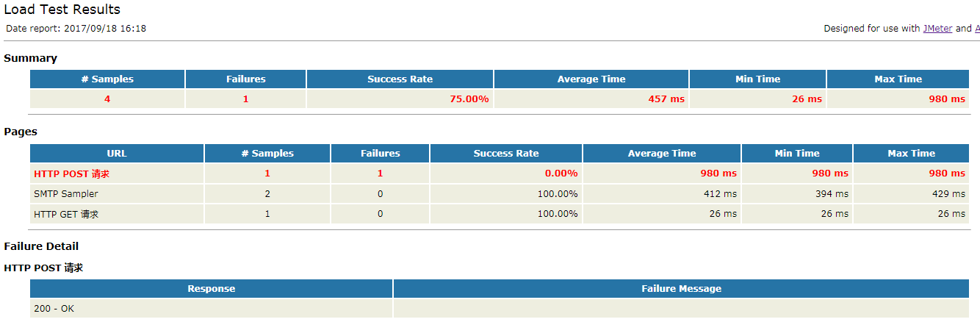Image resolution: width=980 pixels, height=322 pixels.
Task: Click the Average Time header in Summary table
Action: coord(591,79)
